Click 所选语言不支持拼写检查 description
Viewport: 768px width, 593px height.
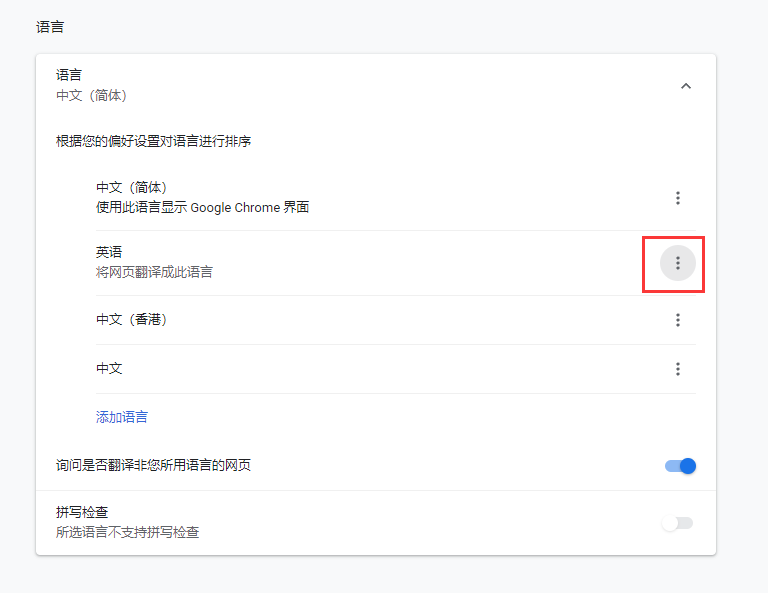coord(127,532)
